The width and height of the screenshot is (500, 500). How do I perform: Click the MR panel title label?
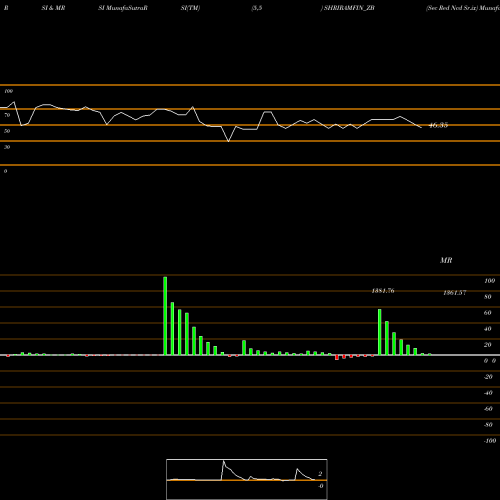click(x=446, y=260)
